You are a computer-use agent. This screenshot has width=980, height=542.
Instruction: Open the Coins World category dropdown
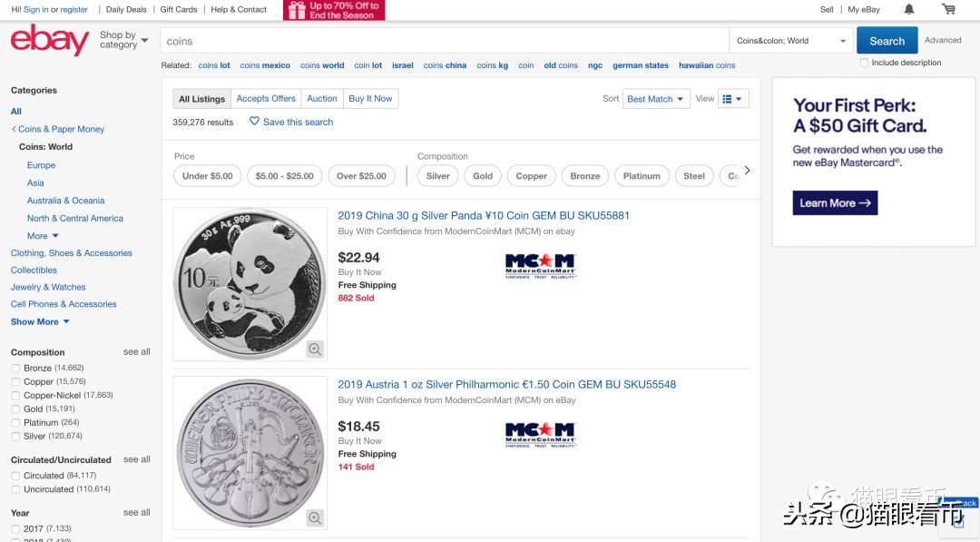coord(791,41)
